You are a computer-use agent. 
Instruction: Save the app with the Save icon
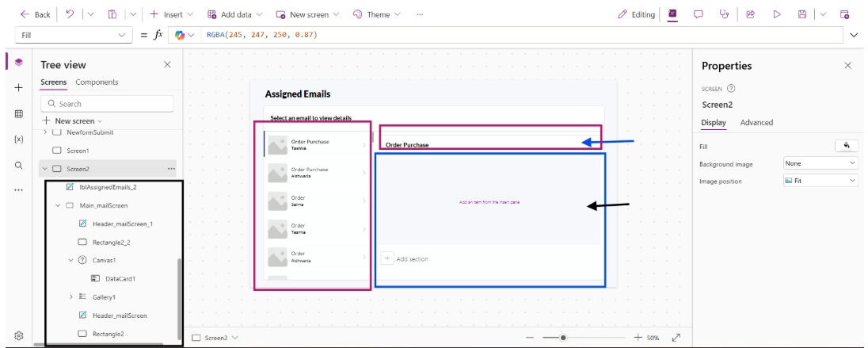pyautogui.click(x=802, y=14)
